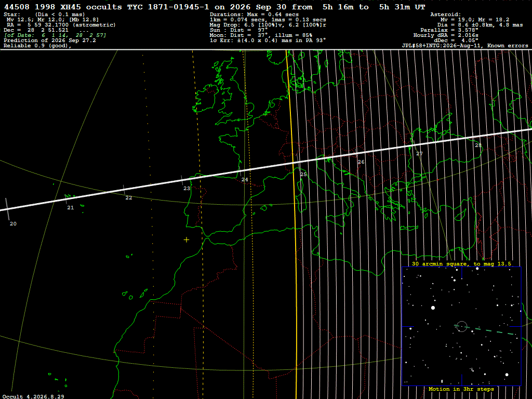This screenshot has height=399, width=532.
Task: Select time marker 23 near Portugal
Action: [x=187, y=188]
